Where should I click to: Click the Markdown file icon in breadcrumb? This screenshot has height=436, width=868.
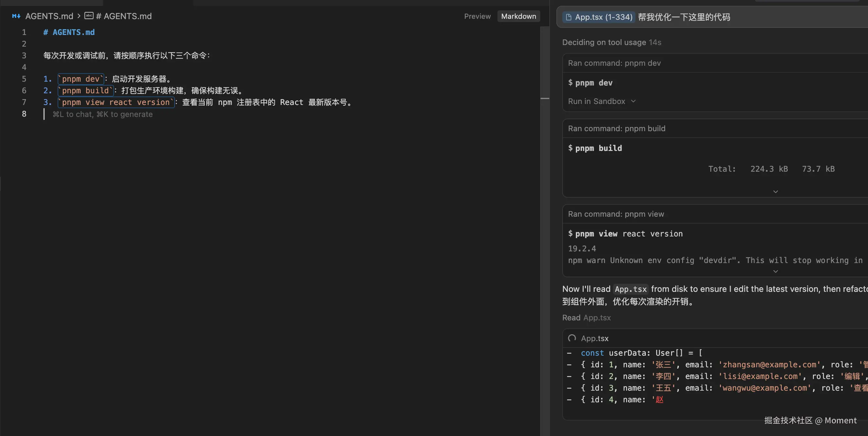coord(16,16)
